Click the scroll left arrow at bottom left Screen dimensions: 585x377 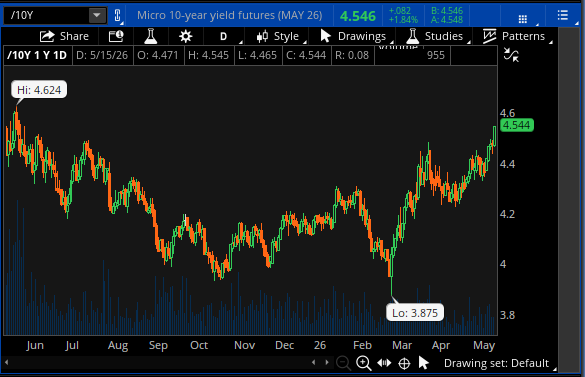(x=6, y=362)
